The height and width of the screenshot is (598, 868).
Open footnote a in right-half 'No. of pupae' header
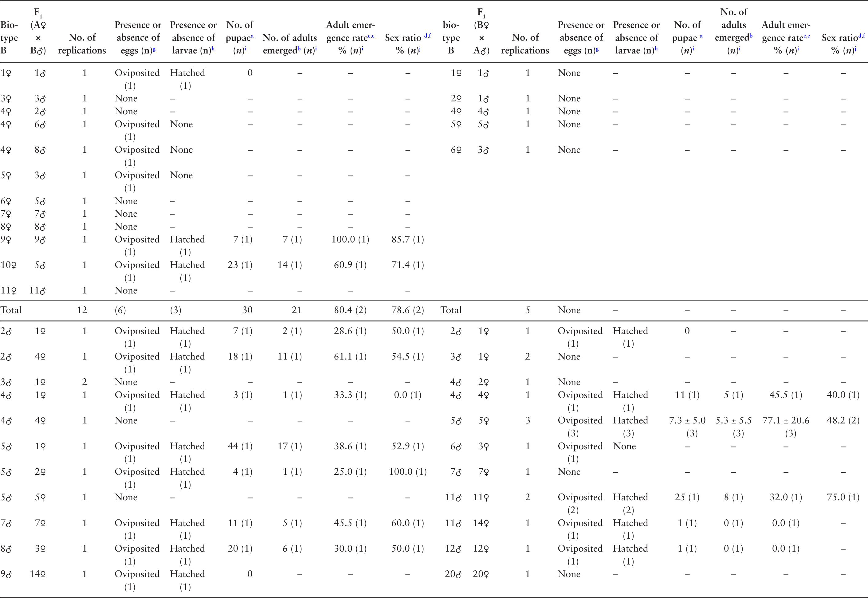[x=701, y=36]
